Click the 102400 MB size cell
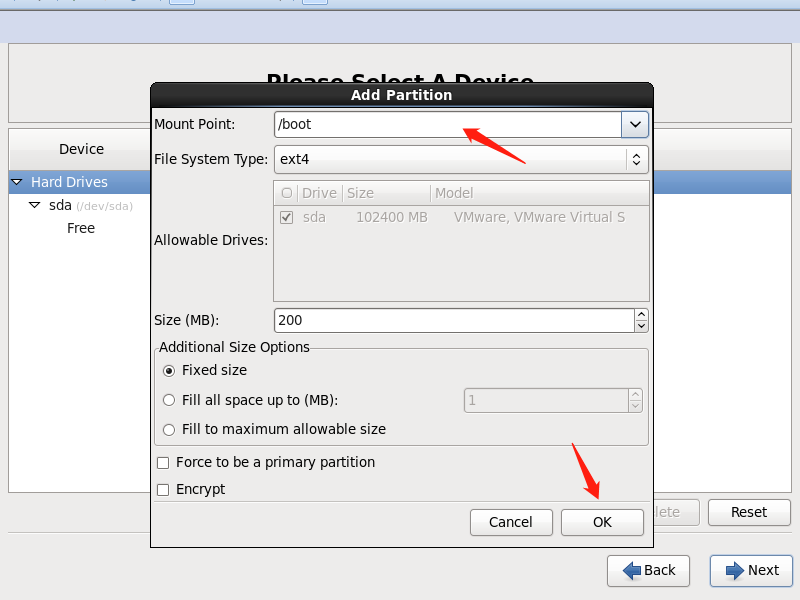800x600 pixels. coord(392,218)
